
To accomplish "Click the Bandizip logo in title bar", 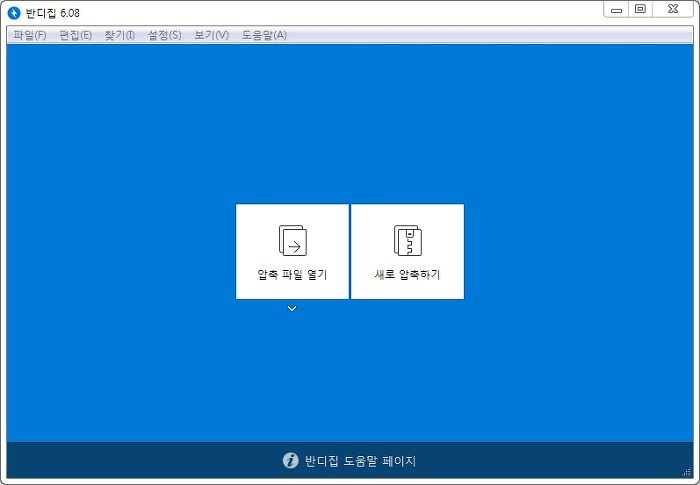I will click(x=14, y=13).
